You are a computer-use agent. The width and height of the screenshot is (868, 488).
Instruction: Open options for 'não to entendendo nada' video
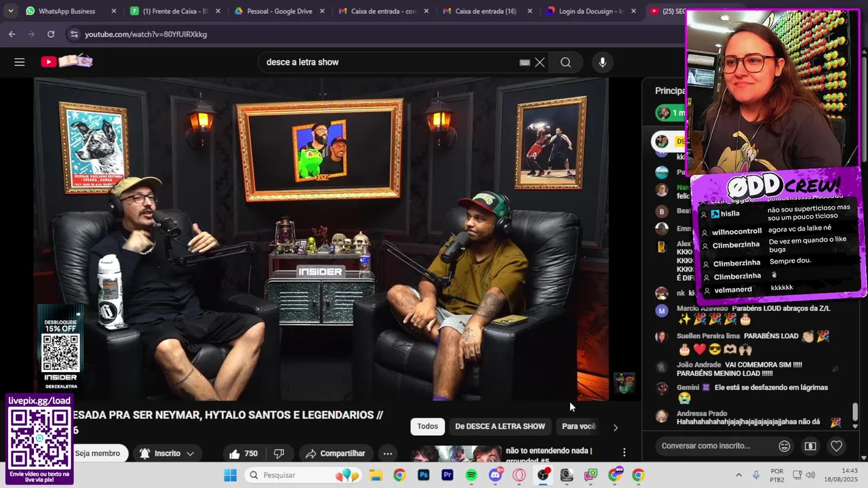click(x=624, y=452)
